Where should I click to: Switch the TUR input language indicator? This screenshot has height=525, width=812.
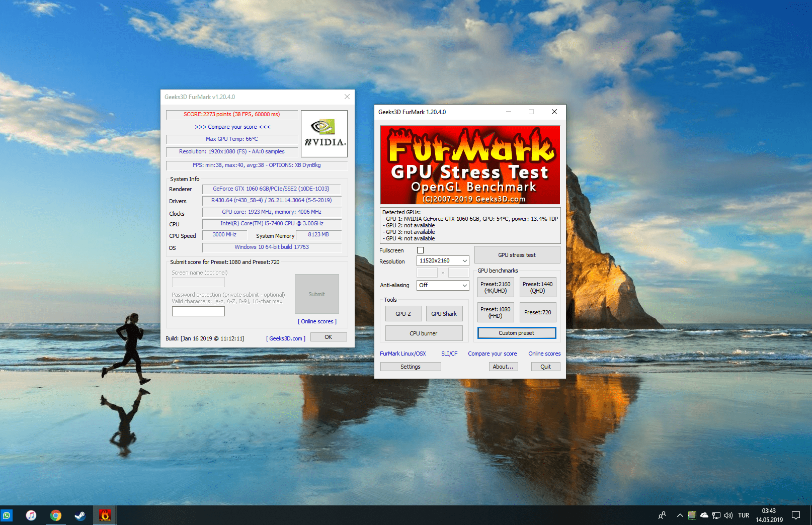(744, 515)
